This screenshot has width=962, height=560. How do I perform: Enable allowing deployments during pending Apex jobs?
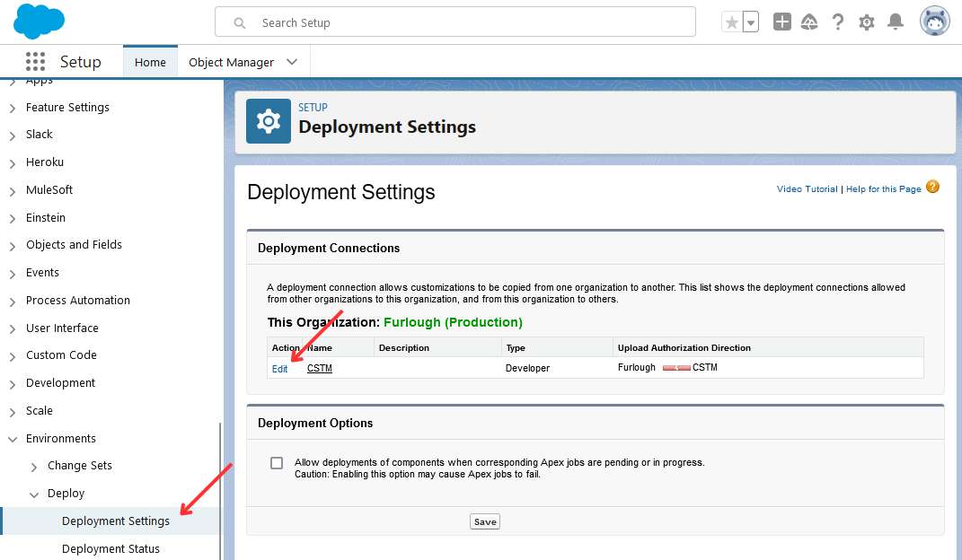pyautogui.click(x=276, y=463)
